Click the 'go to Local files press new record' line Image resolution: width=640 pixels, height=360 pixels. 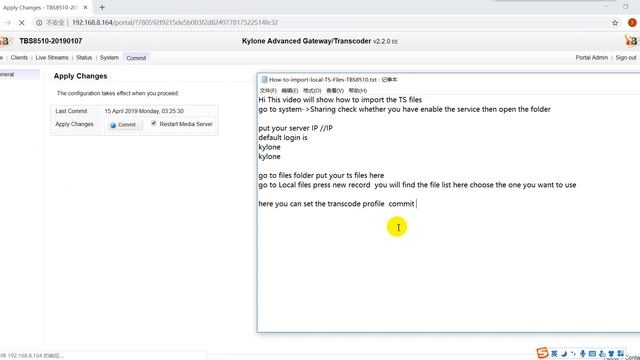pyautogui.click(x=417, y=184)
